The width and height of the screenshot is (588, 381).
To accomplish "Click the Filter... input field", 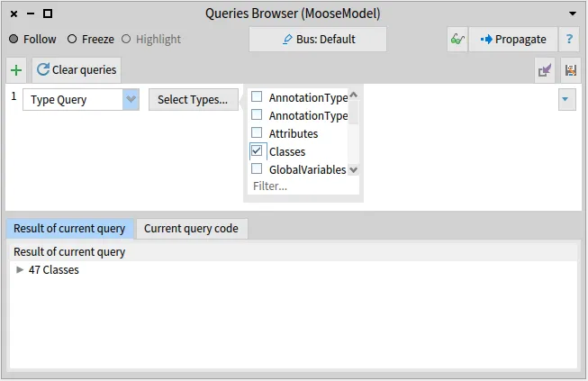I will 303,186.
